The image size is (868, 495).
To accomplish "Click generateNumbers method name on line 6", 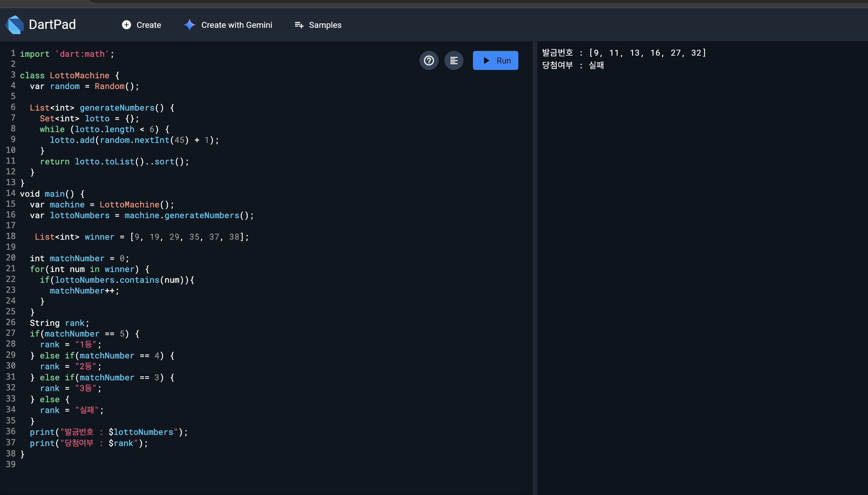I will (117, 108).
